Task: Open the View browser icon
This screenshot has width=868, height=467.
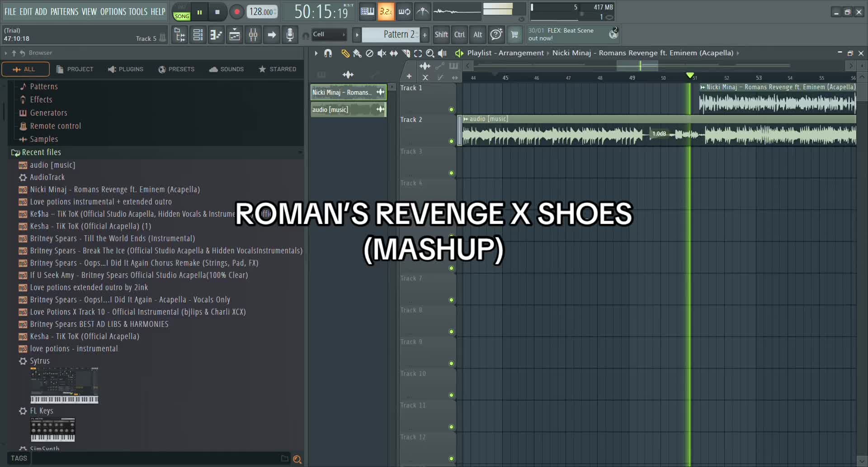Action: 179,35
